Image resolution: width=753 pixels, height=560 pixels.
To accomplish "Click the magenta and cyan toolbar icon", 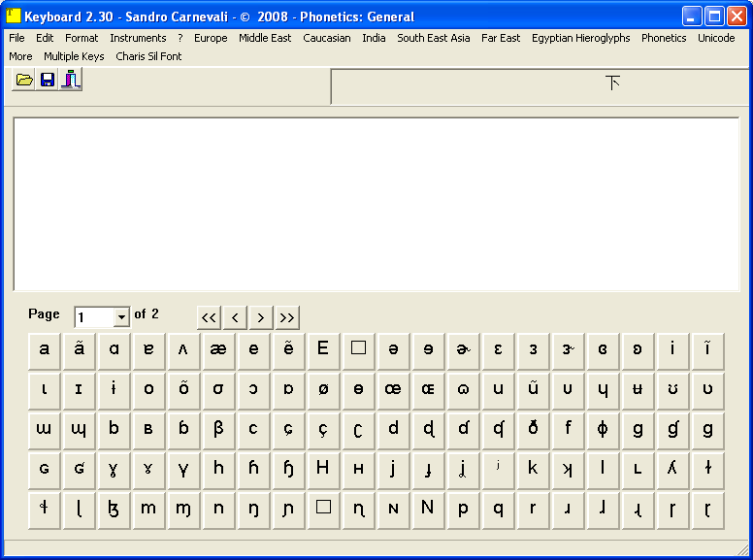I will [x=71, y=80].
